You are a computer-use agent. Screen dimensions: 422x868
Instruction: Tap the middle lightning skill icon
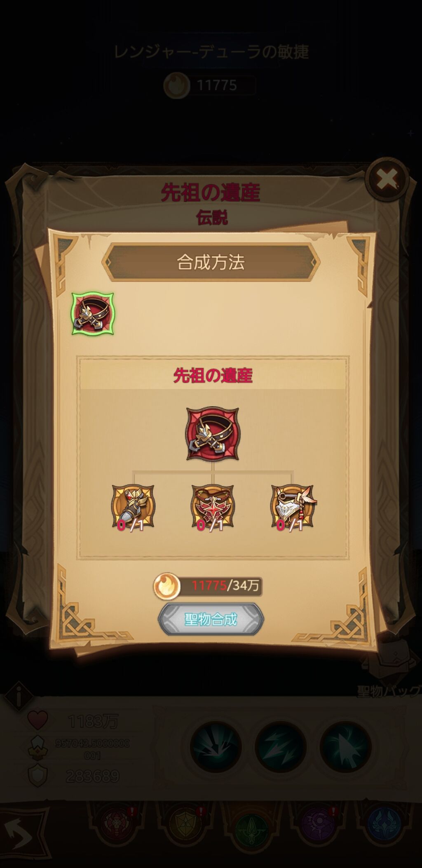pos(281,747)
